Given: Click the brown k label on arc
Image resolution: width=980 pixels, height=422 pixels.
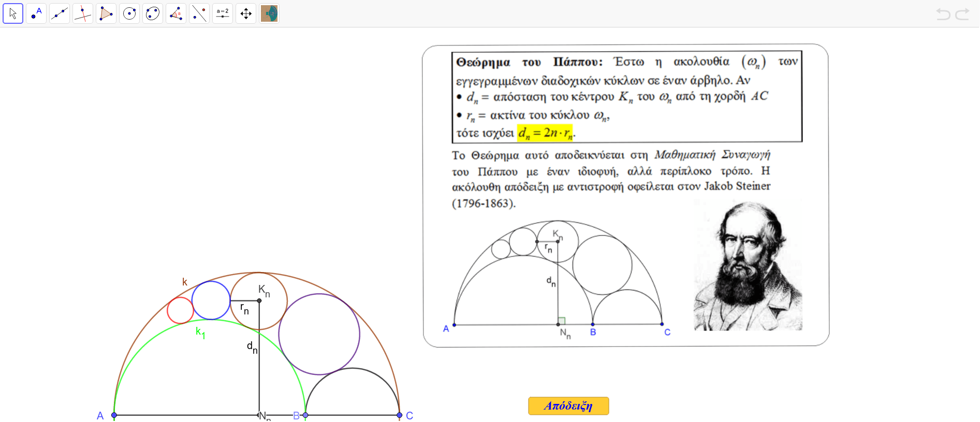Looking at the screenshot, I should 185,282.
